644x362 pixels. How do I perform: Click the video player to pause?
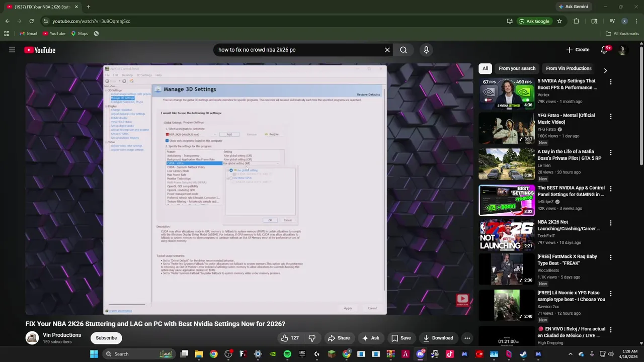(249, 189)
